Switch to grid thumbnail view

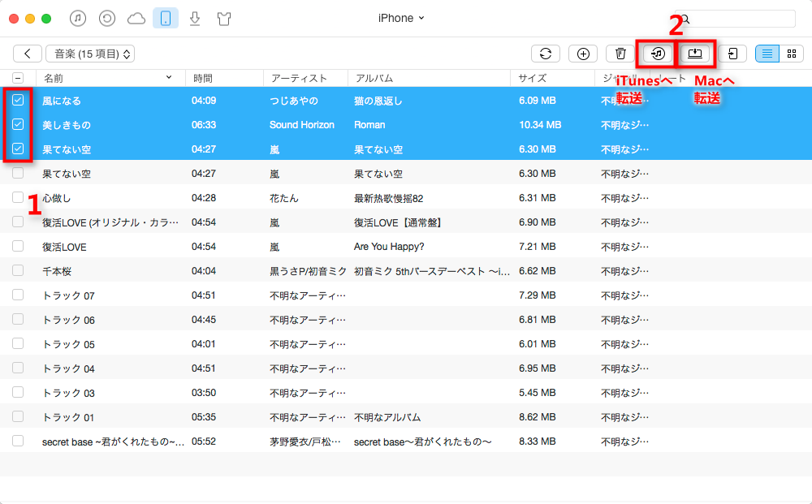(791, 54)
